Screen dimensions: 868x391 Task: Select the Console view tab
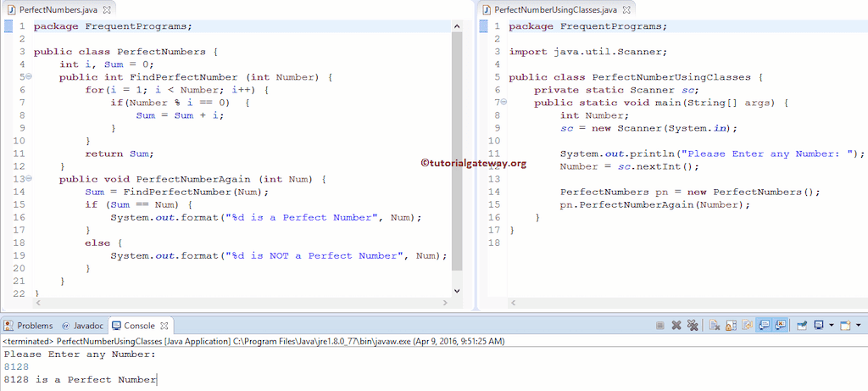click(139, 326)
